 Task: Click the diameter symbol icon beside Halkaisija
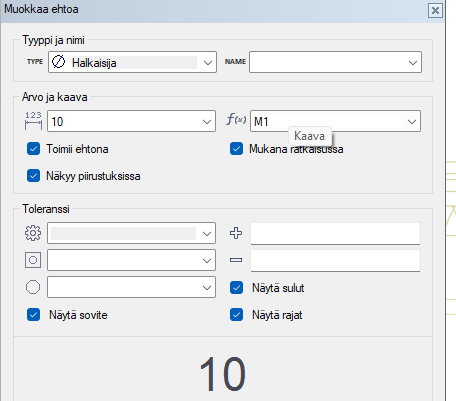[59, 62]
